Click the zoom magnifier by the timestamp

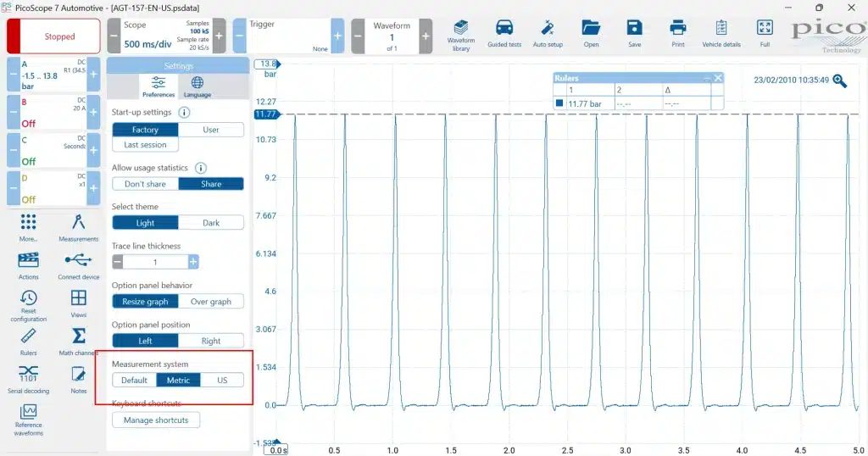coord(840,81)
